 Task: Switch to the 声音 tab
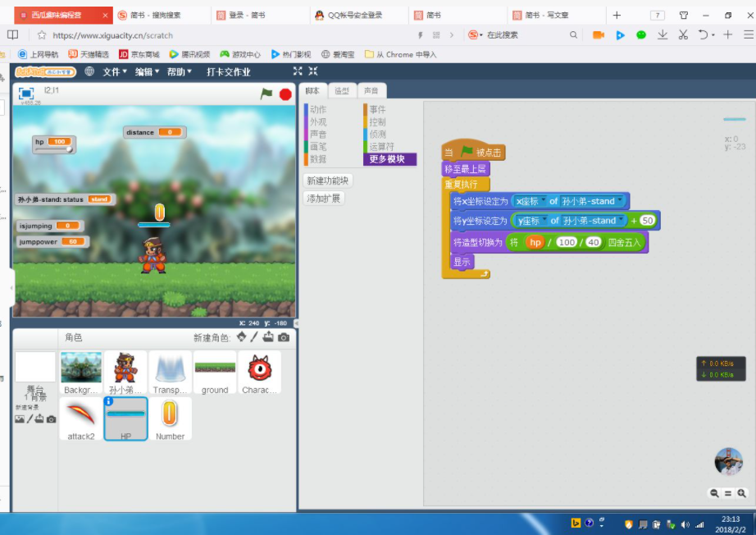(371, 91)
